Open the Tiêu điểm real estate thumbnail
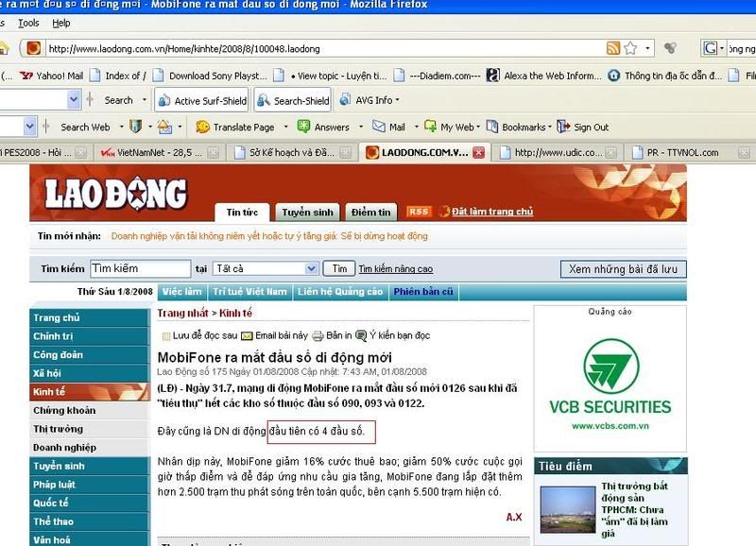The height and width of the screenshot is (546, 756). pos(568,509)
